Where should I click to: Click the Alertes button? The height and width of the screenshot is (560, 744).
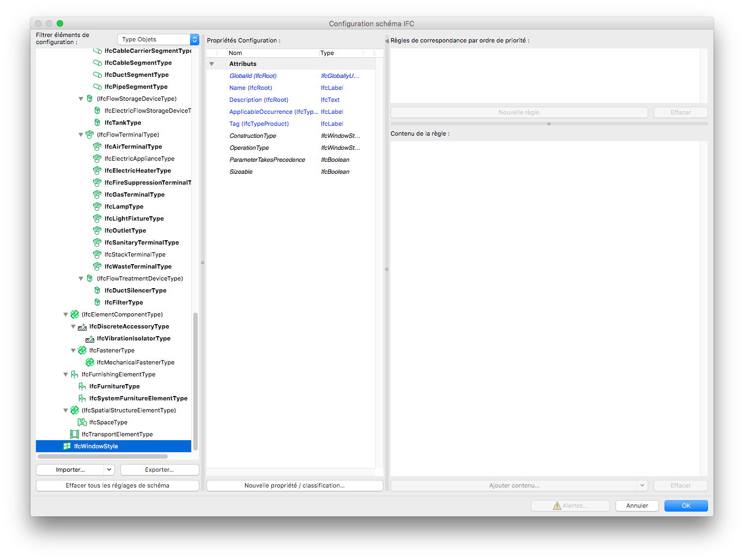(x=570, y=506)
